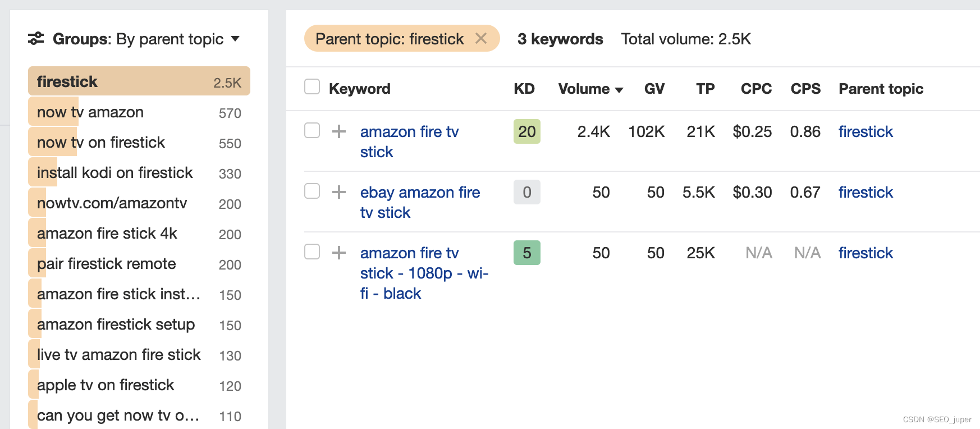Sort by the Volume column arrow
The image size is (980, 429).
[x=619, y=90]
